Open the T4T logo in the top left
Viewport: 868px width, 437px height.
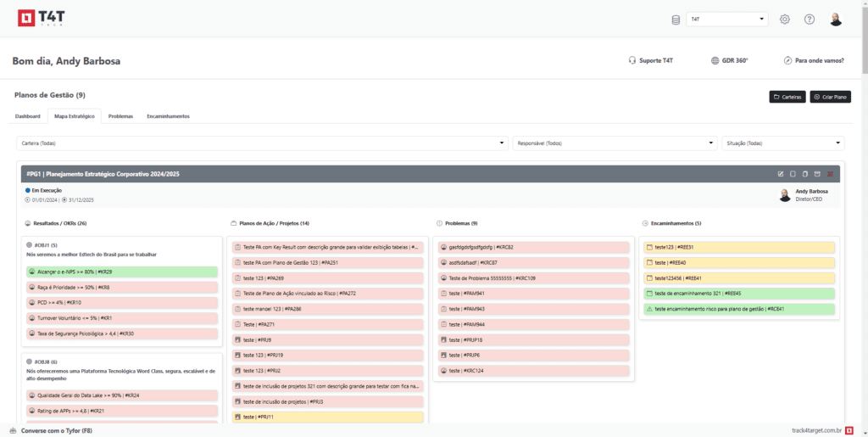point(40,19)
